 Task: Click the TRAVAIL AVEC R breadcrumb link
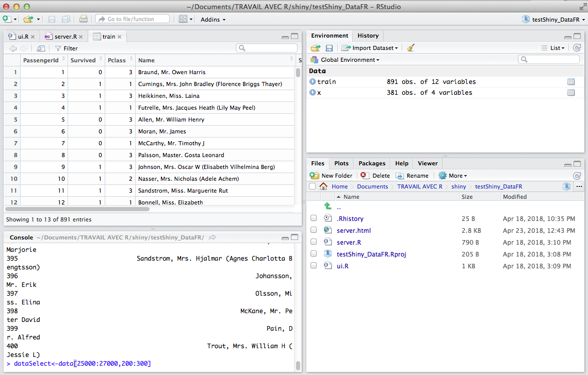click(x=420, y=186)
